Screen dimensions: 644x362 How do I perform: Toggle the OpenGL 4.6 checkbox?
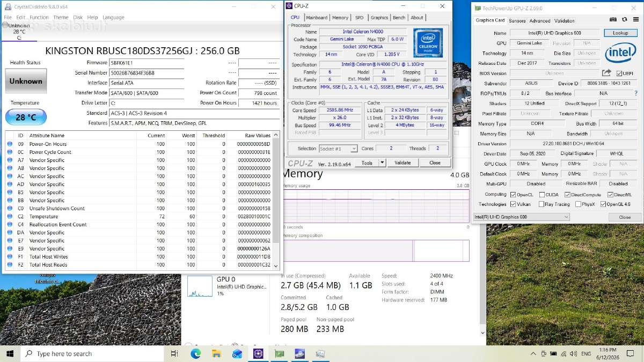click(x=603, y=204)
